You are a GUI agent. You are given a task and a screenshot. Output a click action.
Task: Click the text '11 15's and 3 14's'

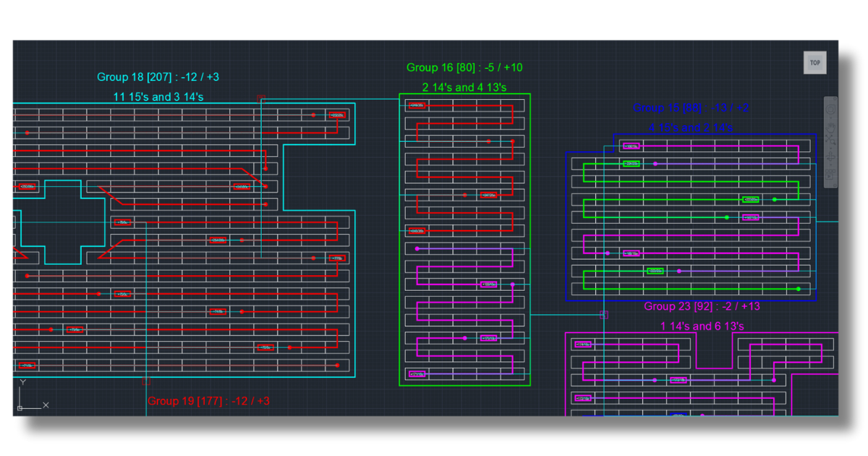[158, 96]
